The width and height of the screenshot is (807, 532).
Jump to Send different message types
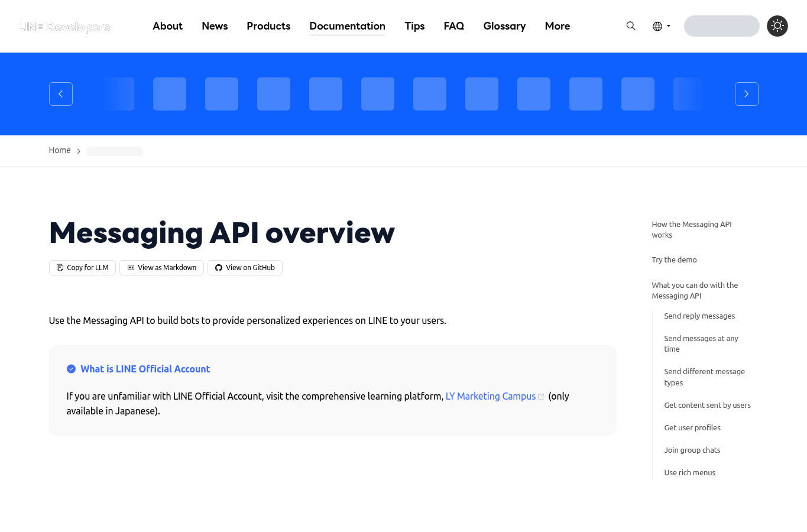(704, 377)
